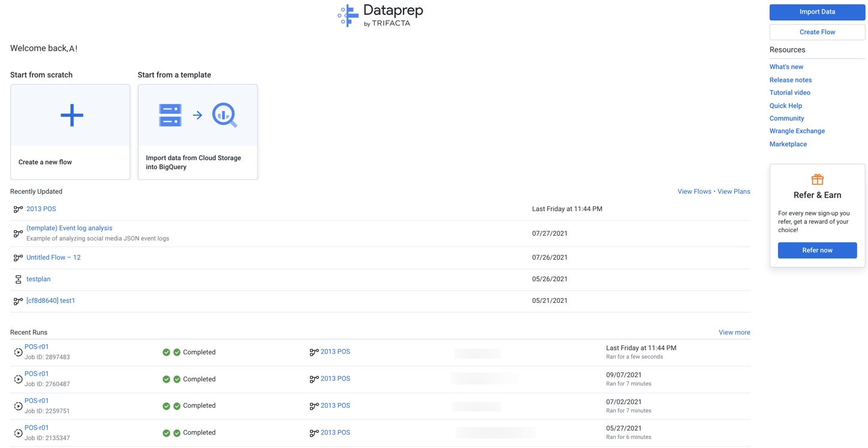Click flow icon beside Event log analysis template
This screenshot has width=868, height=448.
18,233
